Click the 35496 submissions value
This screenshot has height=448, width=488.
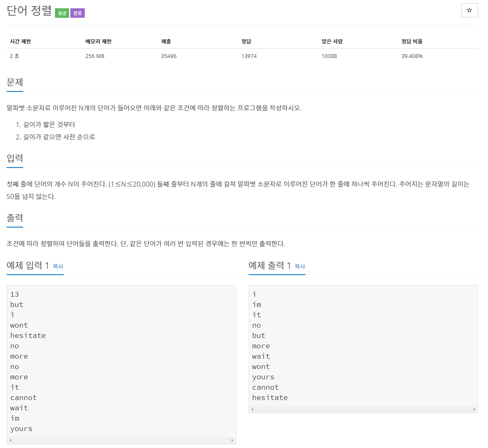(x=169, y=56)
